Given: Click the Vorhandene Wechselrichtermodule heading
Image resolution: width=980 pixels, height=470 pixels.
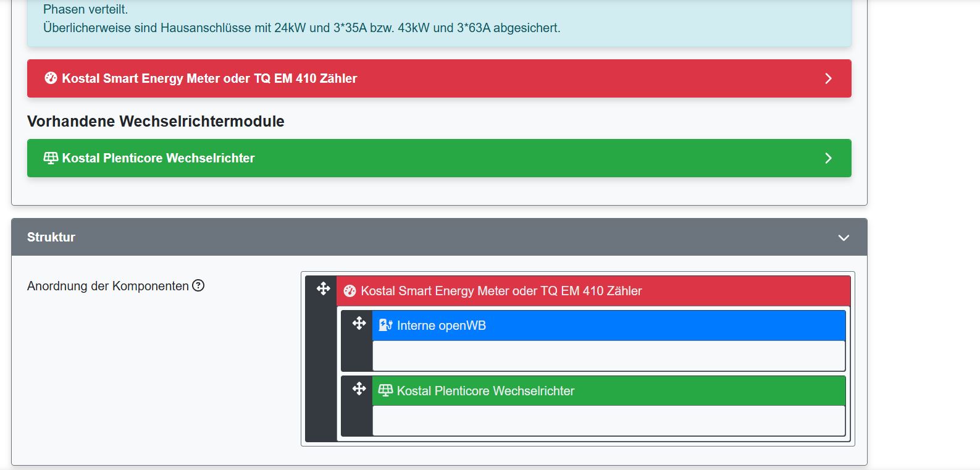Looking at the screenshot, I should [x=156, y=121].
